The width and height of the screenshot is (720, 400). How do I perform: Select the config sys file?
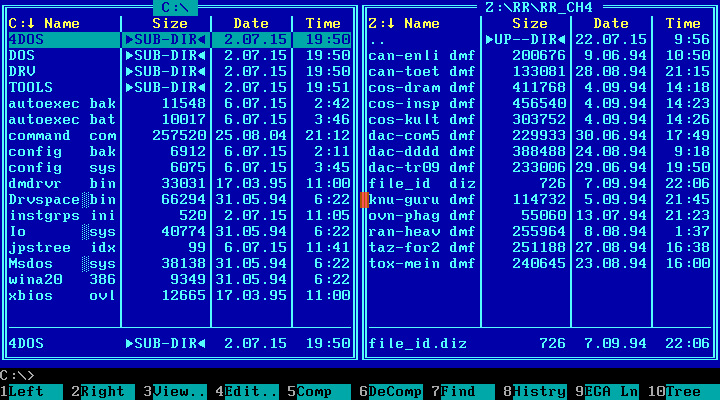point(180,168)
